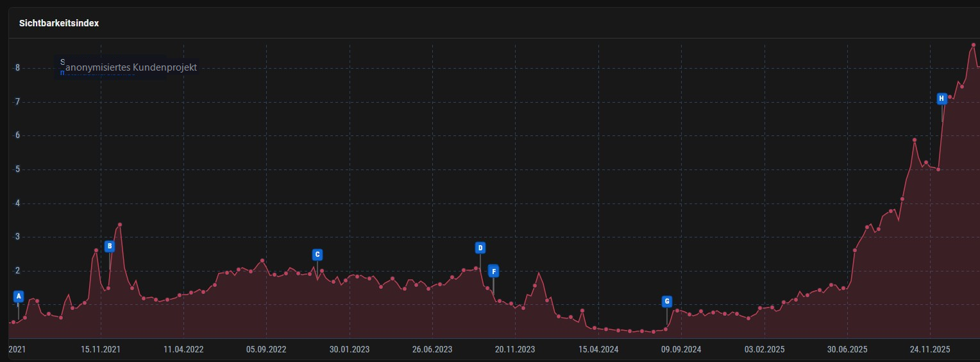Click the Sichtbarkeitsindex panel title
This screenshot has height=362, width=980.
[58, 23]
